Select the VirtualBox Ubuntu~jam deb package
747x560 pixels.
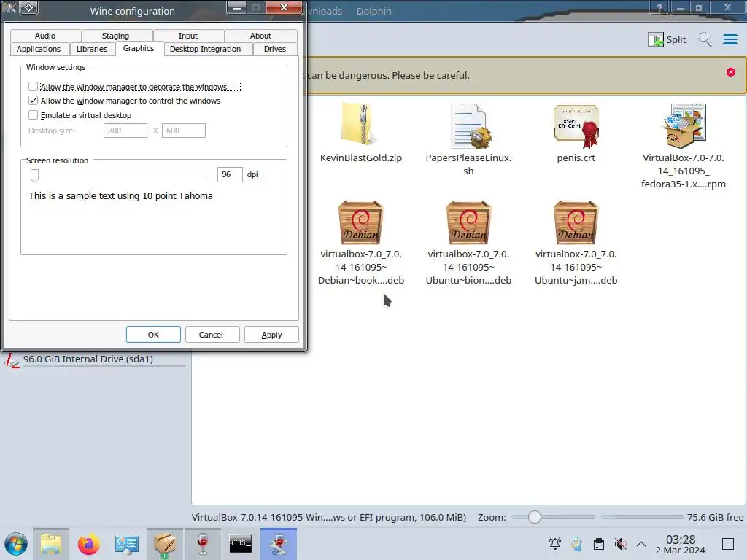coord(576,222)
